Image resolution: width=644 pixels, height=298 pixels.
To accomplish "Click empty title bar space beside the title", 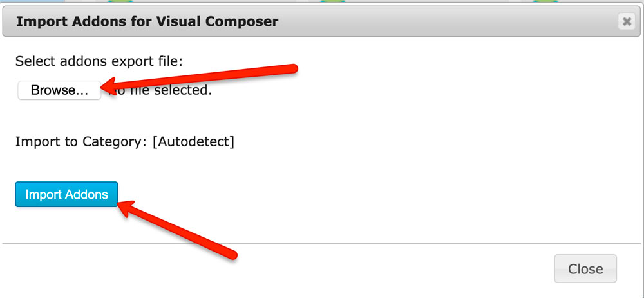I will click(448, 21).
